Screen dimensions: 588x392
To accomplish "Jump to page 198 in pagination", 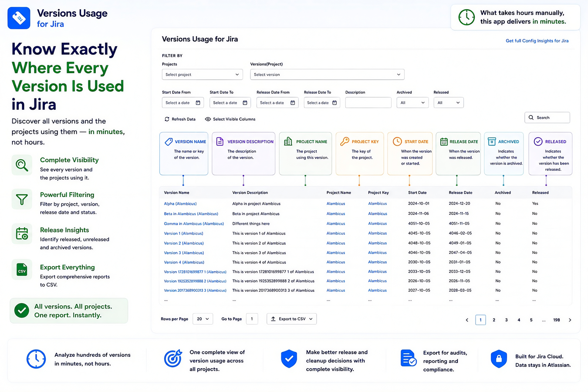I will pos(556,320).
